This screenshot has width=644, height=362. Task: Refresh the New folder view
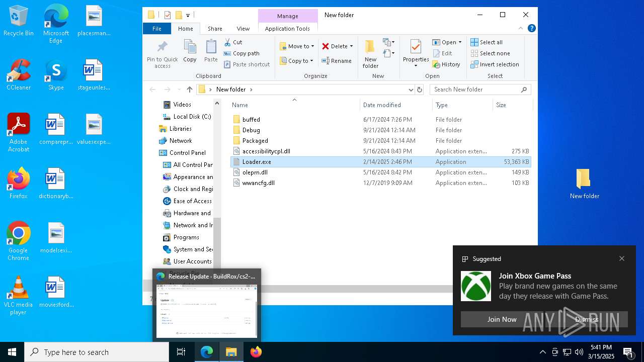[420, 89]
